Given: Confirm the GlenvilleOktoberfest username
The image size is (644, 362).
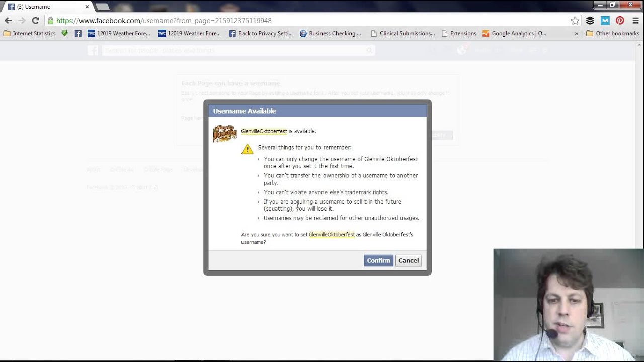Looking at the screenshot, I should [378, 260].
